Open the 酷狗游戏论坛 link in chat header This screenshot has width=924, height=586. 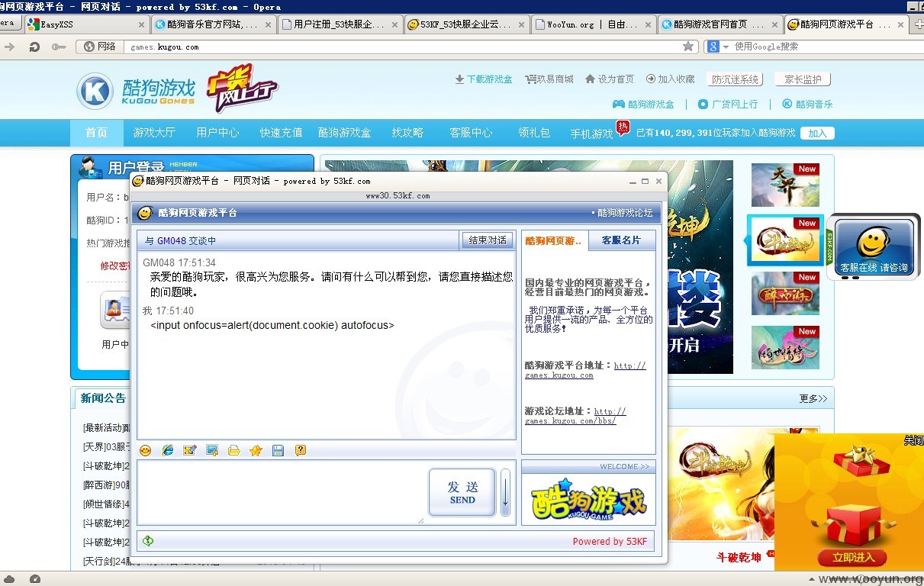click(x=625, y=213)
